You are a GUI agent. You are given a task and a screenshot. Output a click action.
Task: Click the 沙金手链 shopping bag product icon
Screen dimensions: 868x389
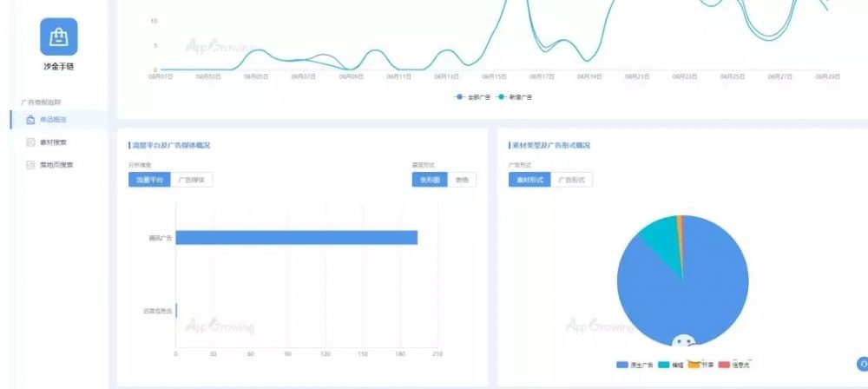click(58, 36)
